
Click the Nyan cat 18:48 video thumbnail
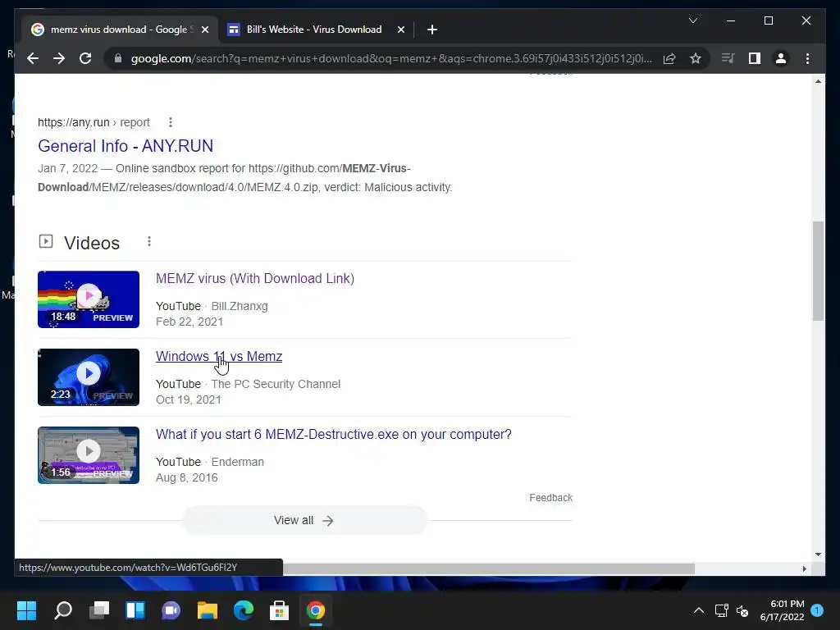tap(89, 299)
